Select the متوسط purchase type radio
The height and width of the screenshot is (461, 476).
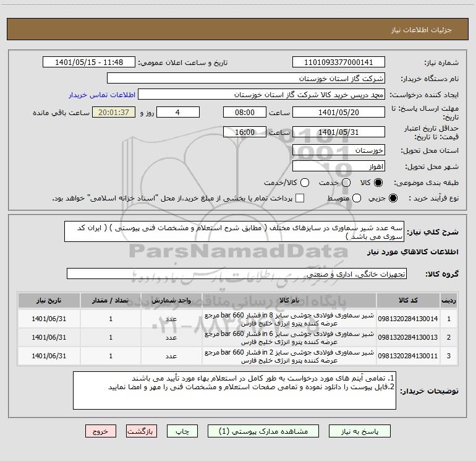point(357,198)
